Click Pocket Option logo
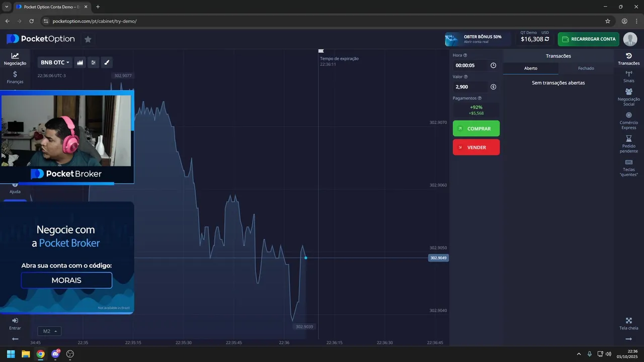 click(x=40, y=39)
